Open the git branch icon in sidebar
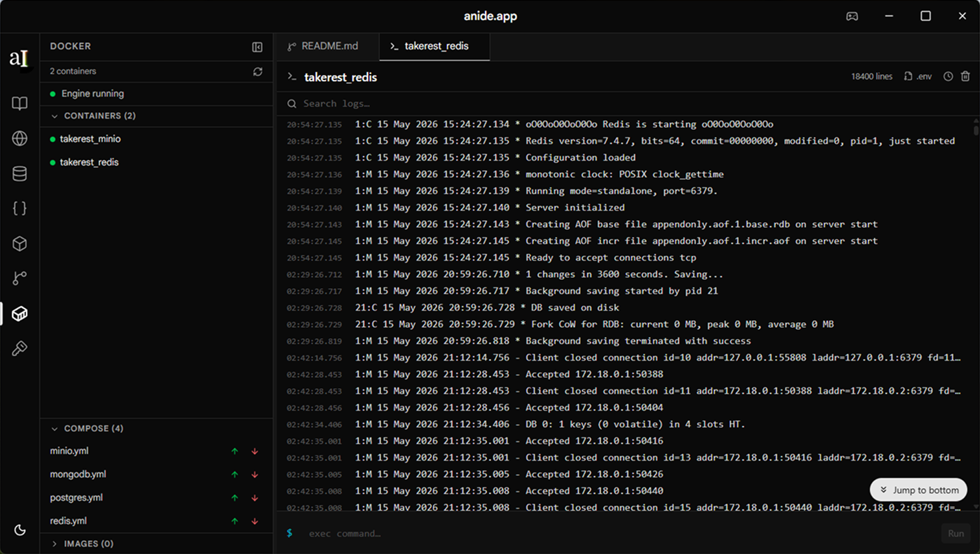980x554 pixels. coord(19,278)
